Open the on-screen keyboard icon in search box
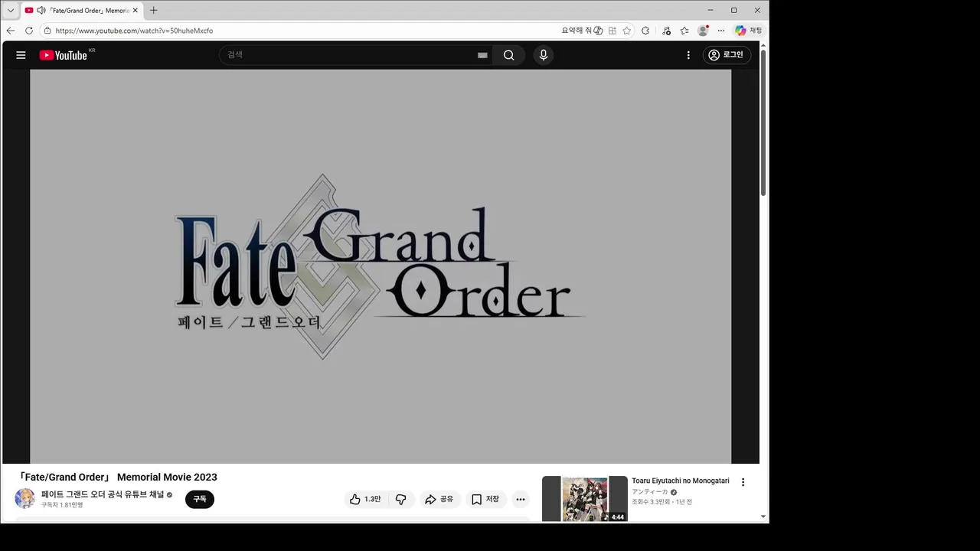This screenshot has height=551, width=980. pos(482,55)
